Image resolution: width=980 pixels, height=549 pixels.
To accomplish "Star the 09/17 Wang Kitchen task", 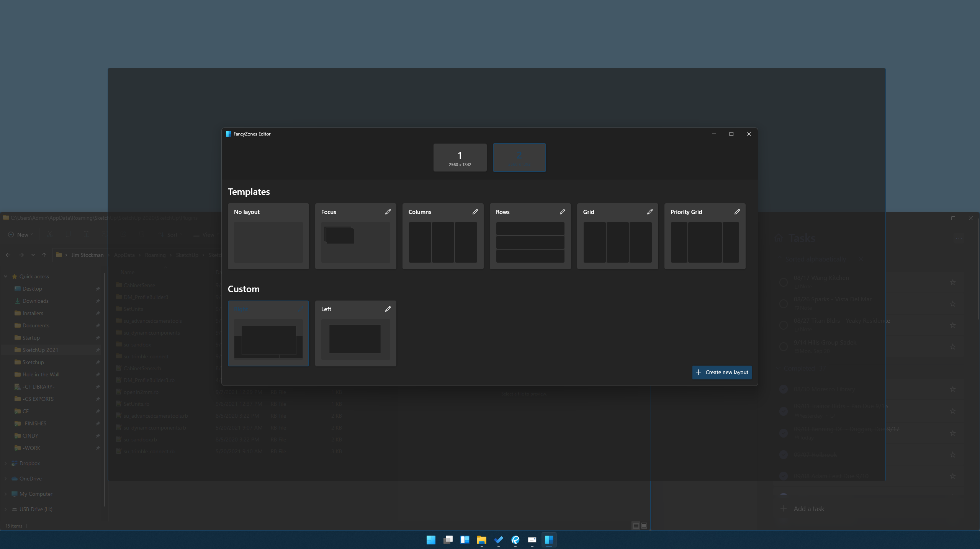I will tap(952, 283).
